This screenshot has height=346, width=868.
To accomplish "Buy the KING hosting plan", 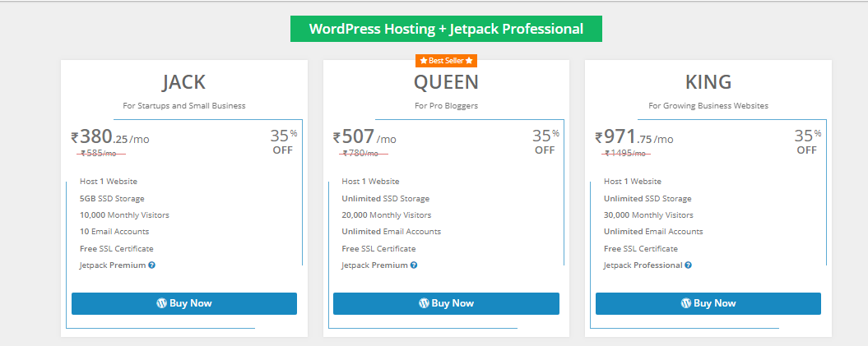I will click(x=708, y=303).
